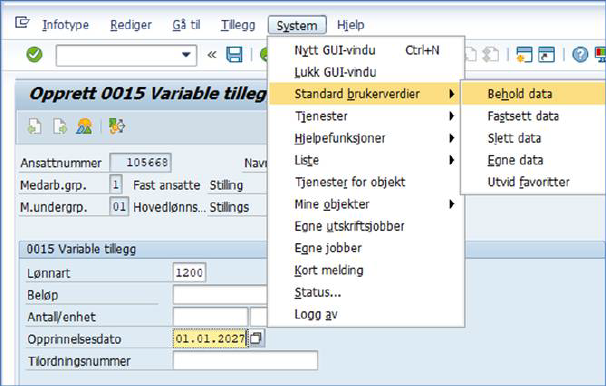Click the Customize local layout icon
Viewport: 606px width, 386px height.
tap(601, 54)
